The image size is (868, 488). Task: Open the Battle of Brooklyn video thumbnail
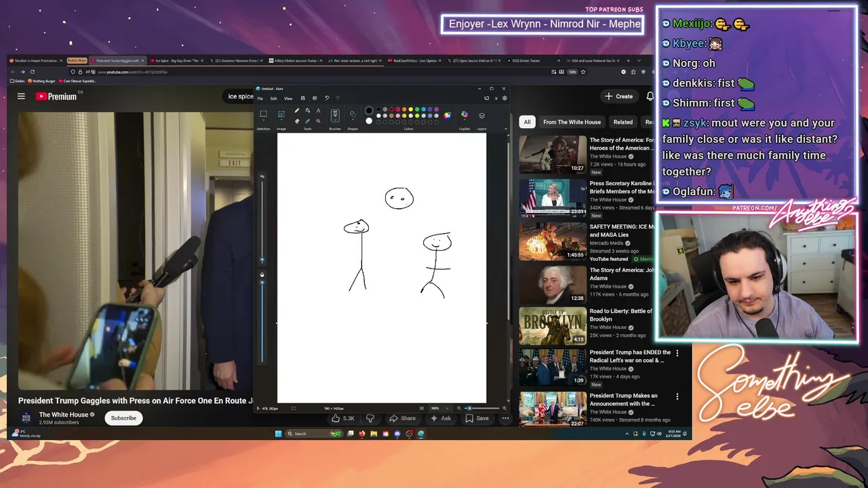click(553, 326)
